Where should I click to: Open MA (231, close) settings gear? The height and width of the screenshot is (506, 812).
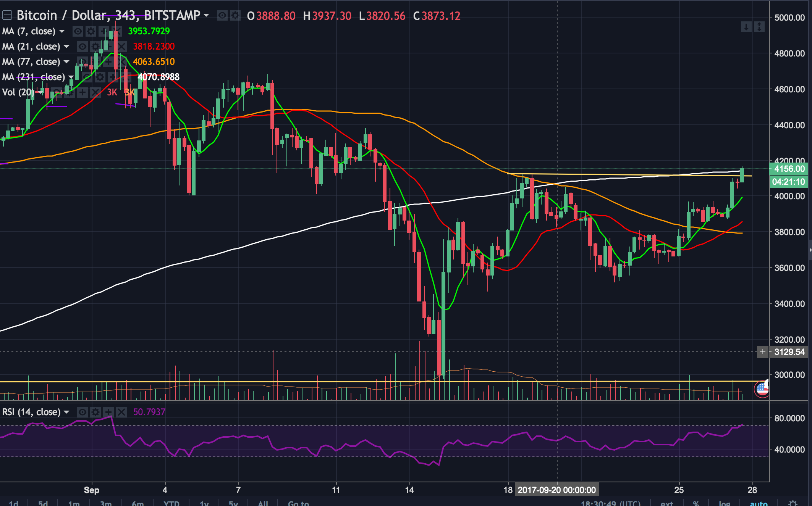pos(100,77)
